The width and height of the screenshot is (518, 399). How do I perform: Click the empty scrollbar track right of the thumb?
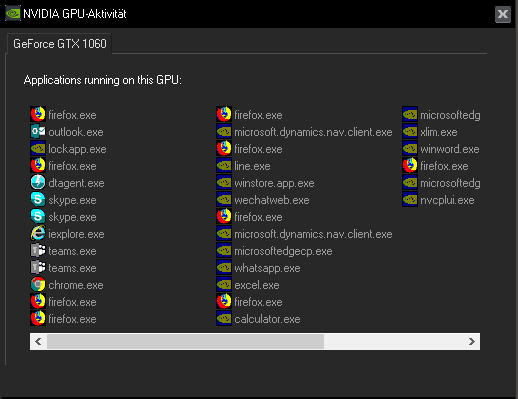coord(394,341)
